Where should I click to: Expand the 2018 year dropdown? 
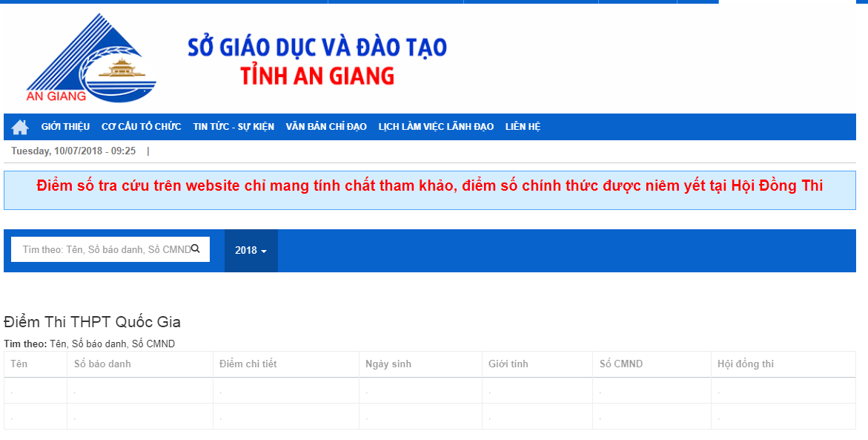point(251,251)
